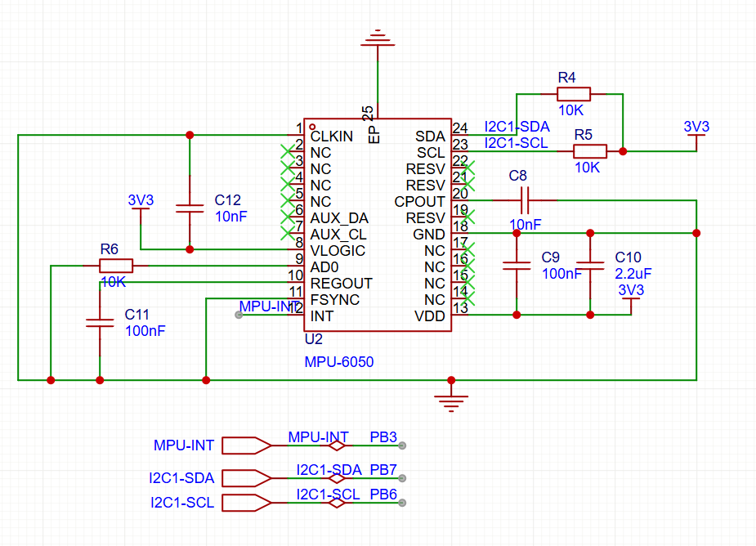Click the MPU-6050 part name label
The width and height of the screenshot is (756, 546).
point(338,361)
